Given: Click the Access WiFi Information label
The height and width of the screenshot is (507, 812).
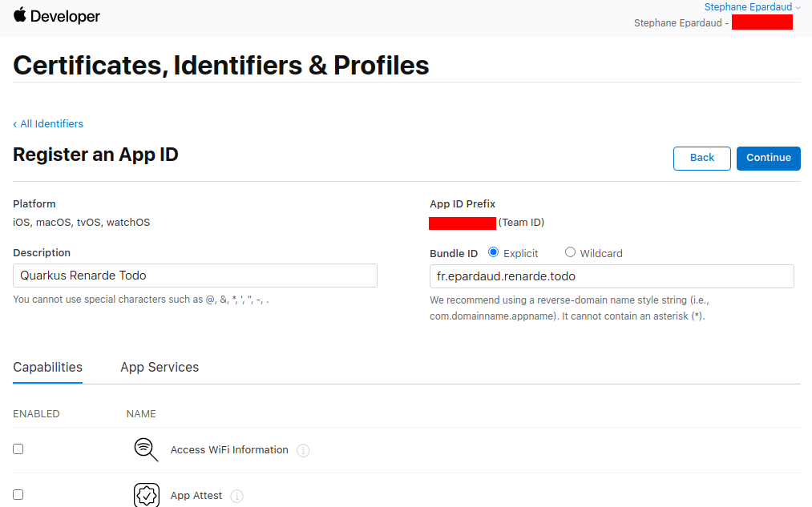Looking at the screenshot, I should pyautogui.click(x=229, y=450).
